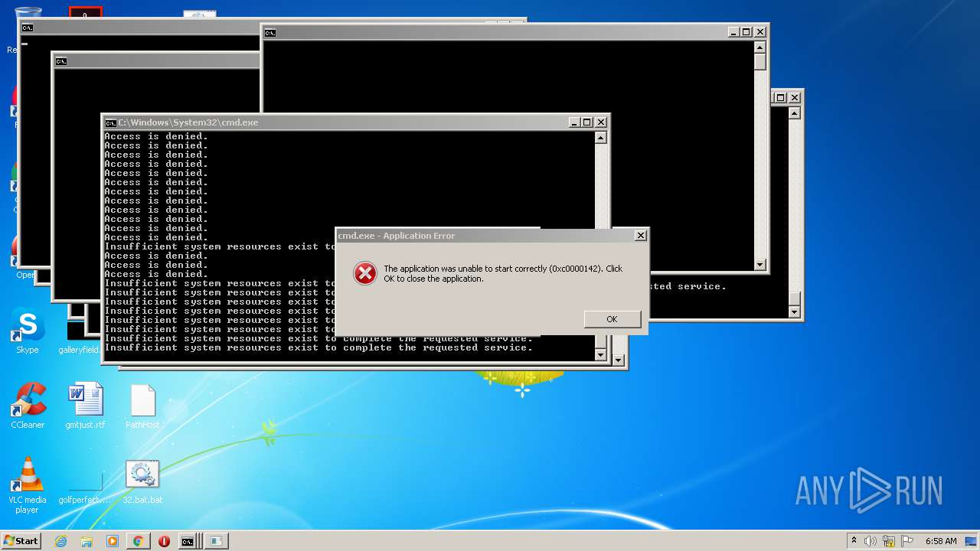Click scroll up arrow in top-right cmd window

click(x=759, y=47)
